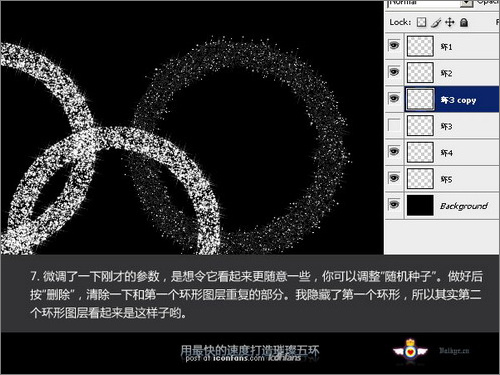Select the layer named 环4
This screenshot has width=500, height=375.
[x=446, y=153]
